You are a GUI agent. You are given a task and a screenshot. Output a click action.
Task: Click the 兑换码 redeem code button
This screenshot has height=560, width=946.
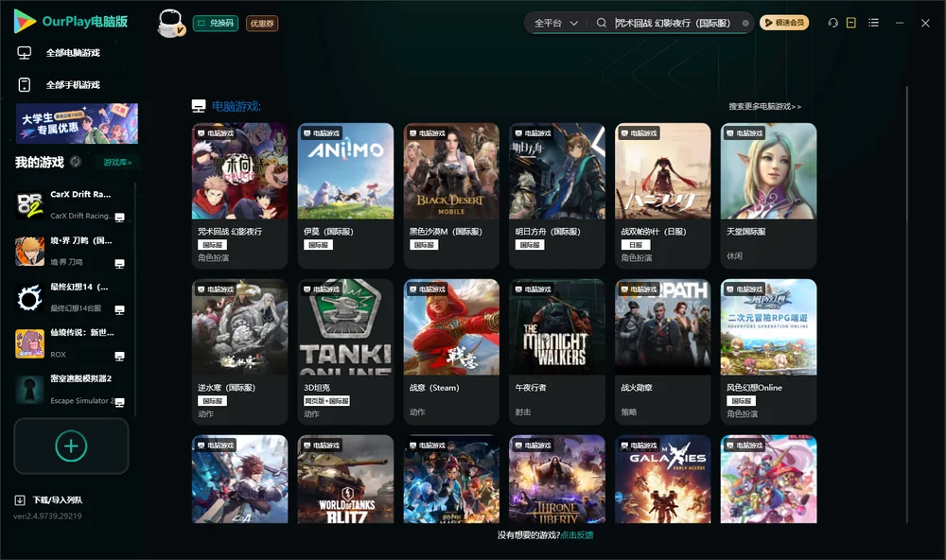(x=216, y=24)
